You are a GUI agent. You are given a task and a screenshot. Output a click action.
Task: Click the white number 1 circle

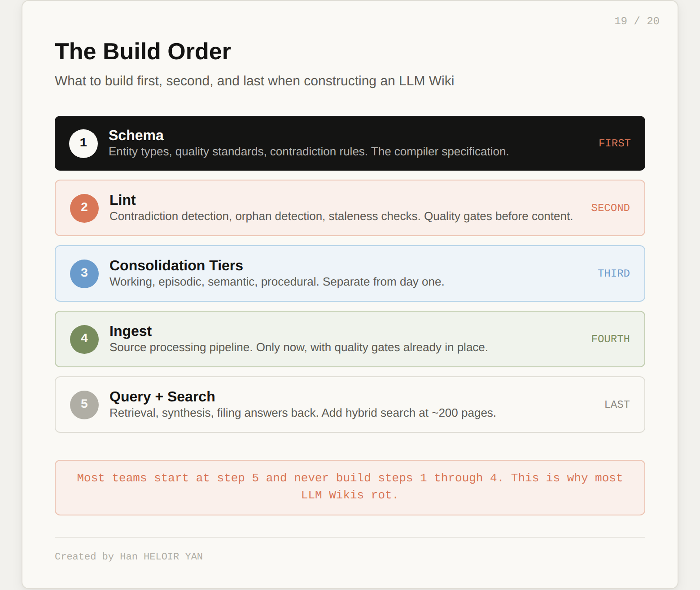point(83,143)
